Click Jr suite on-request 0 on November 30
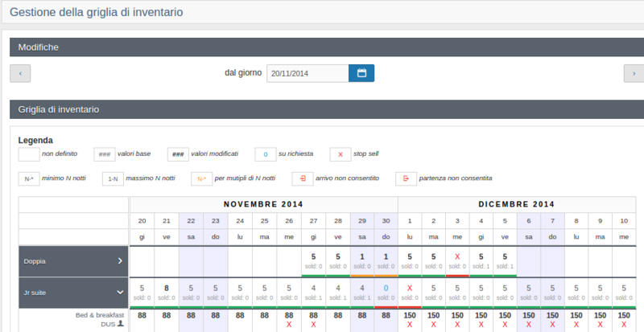The image size is (644, 332). pos(385,288)
